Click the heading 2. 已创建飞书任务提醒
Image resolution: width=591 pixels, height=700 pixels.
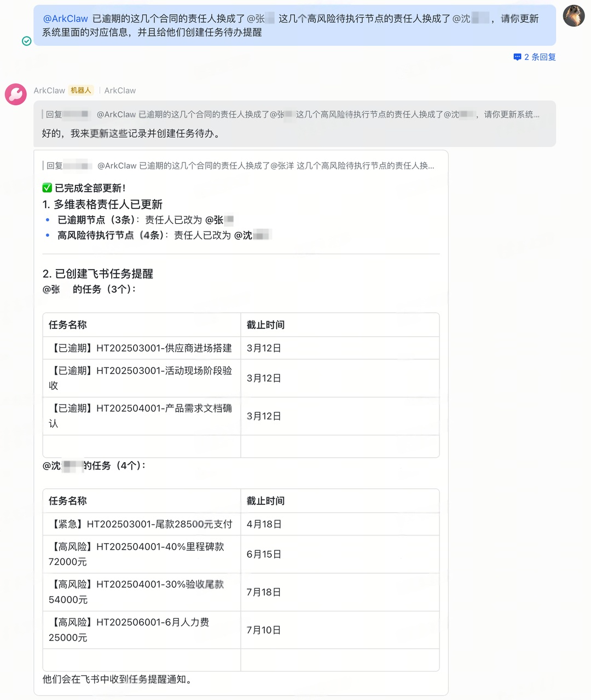(x=98, y=273)
